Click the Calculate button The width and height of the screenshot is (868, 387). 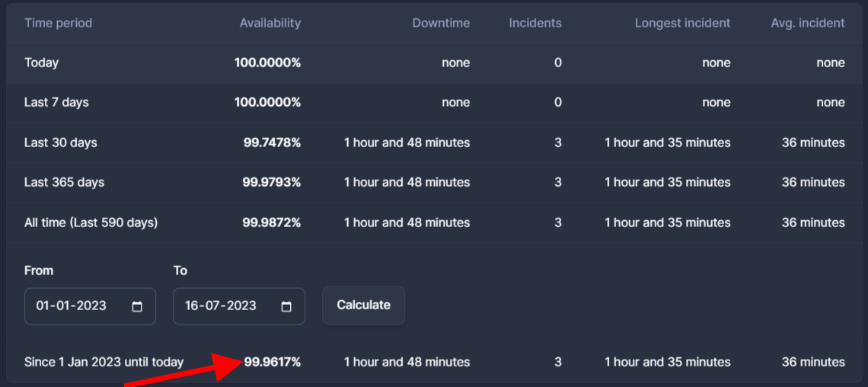tap(364, 305)
